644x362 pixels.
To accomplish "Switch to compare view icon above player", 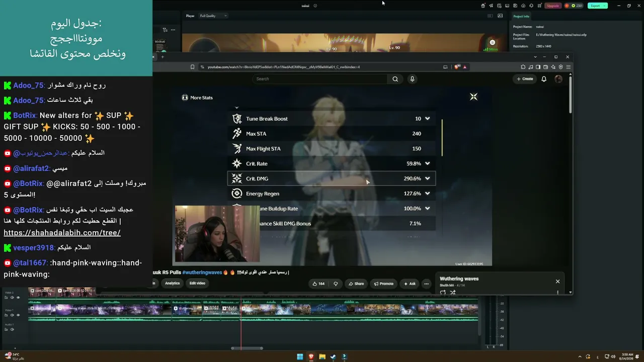I will click(x=491, y=16).
